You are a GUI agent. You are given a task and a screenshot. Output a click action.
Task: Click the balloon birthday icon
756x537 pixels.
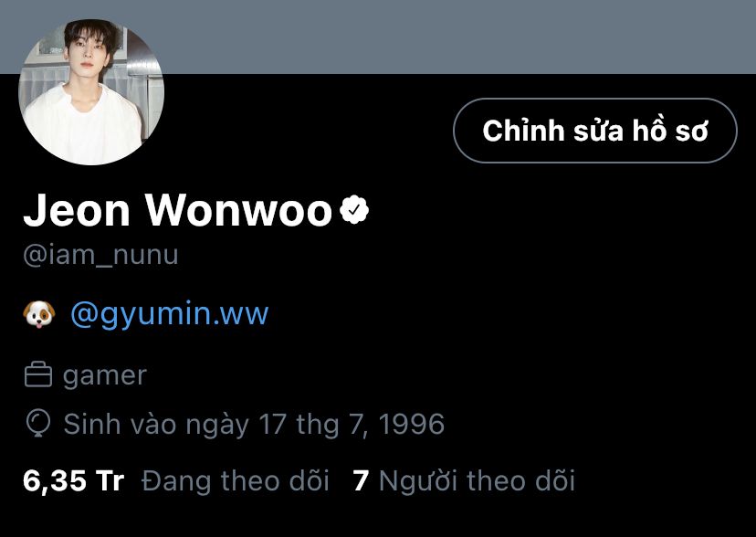tap(38, 423)
